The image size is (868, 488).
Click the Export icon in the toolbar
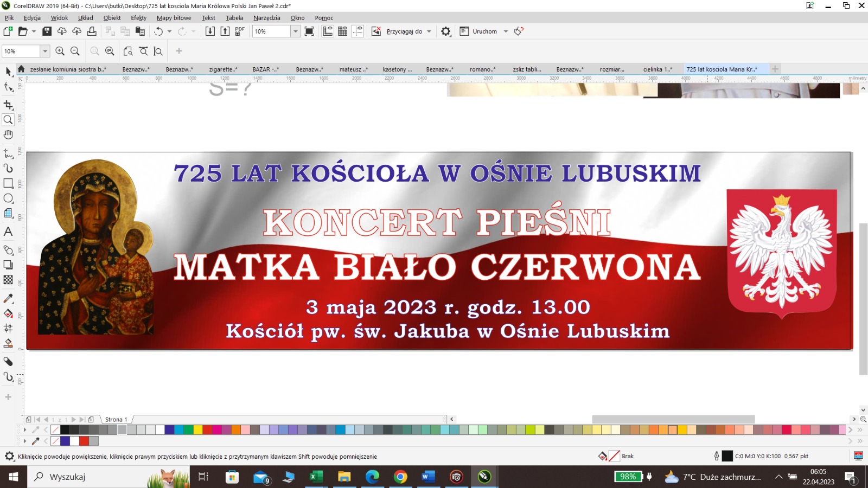point(225,31)
